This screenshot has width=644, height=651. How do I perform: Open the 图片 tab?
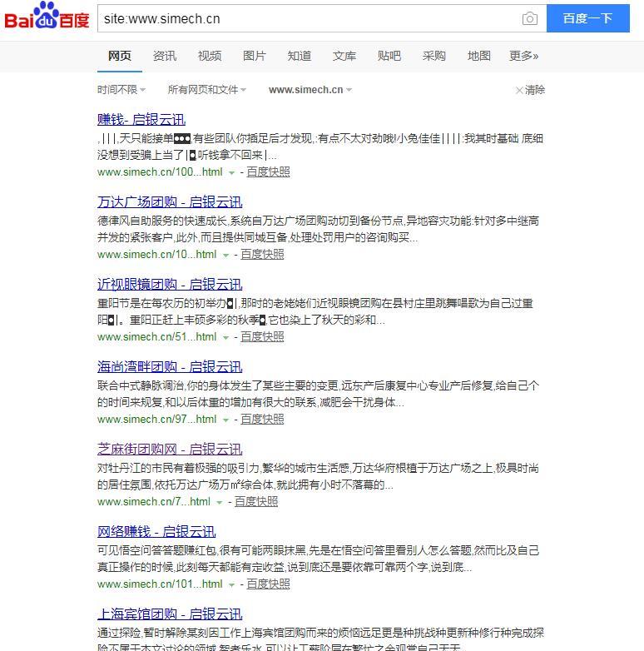coord(254,56)
